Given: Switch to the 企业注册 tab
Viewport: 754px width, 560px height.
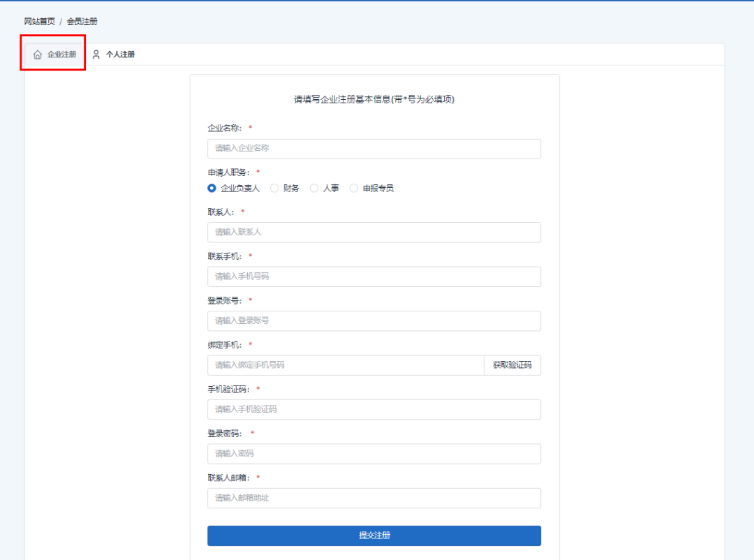Looking at the screenshot, I should pyautogui.click(x=61, y=54).
